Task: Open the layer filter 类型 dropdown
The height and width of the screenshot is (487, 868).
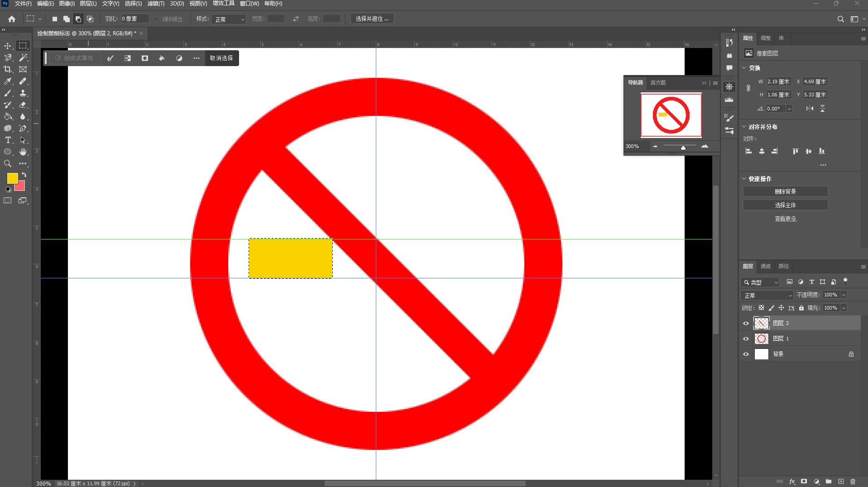Action: click(760, 282)
